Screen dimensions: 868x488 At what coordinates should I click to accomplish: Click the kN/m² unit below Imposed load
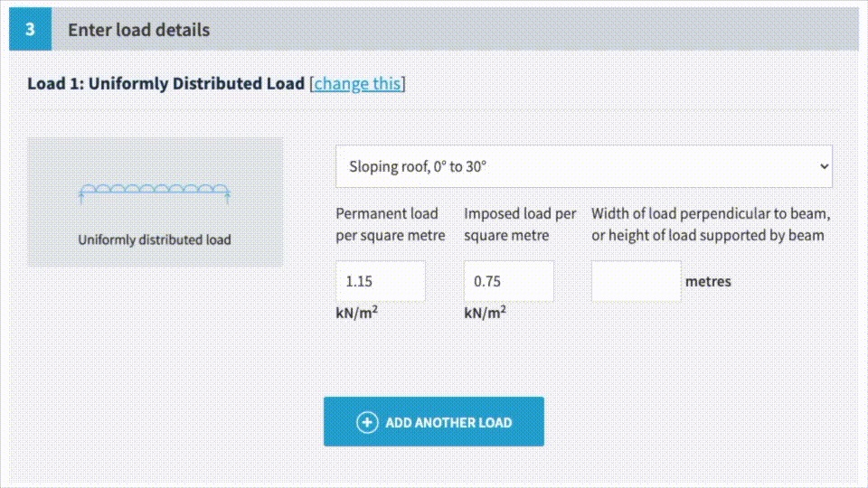485,313
